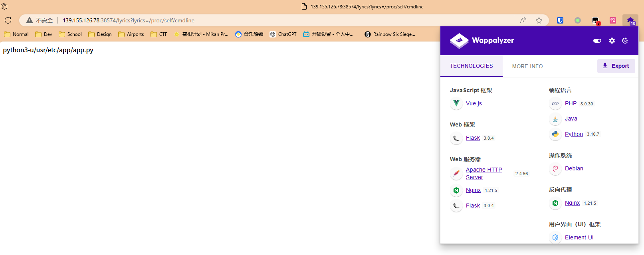Expand the CTF bookmarks folder
This screenshot has height=255, width=644.
coord(159,34)
